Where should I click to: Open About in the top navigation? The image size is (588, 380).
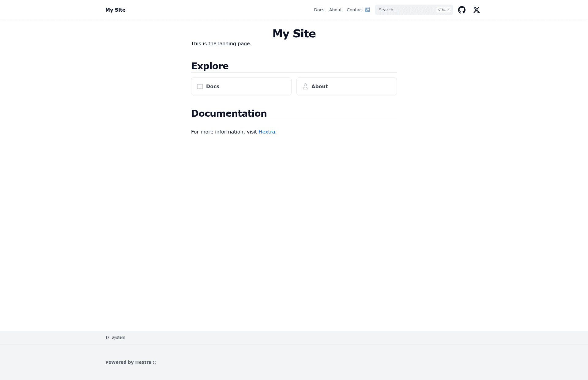(335, 10)
